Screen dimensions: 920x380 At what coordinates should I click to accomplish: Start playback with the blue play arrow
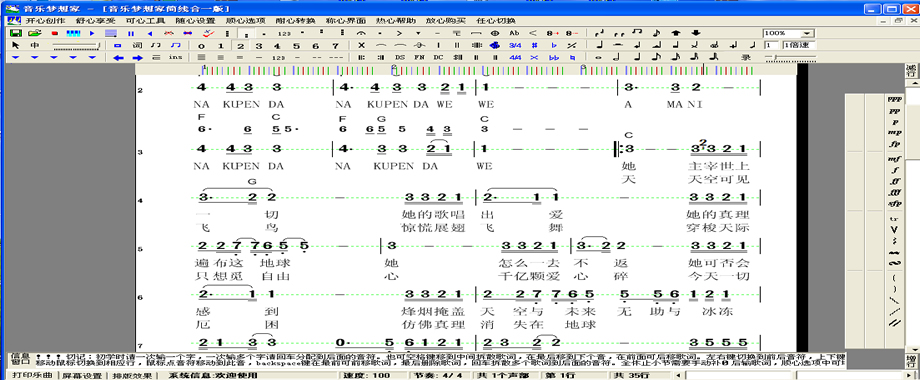92,33
